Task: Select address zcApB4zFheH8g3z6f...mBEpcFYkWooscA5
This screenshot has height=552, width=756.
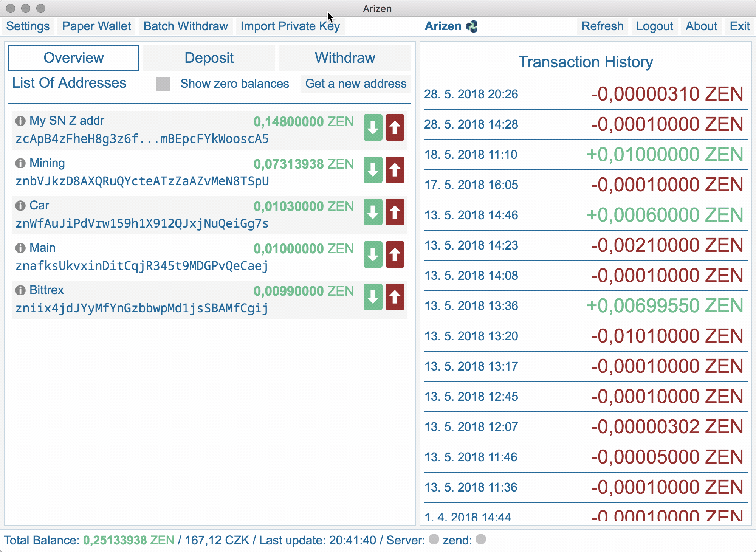Action: pyautogui.click(x=142, y=139)
